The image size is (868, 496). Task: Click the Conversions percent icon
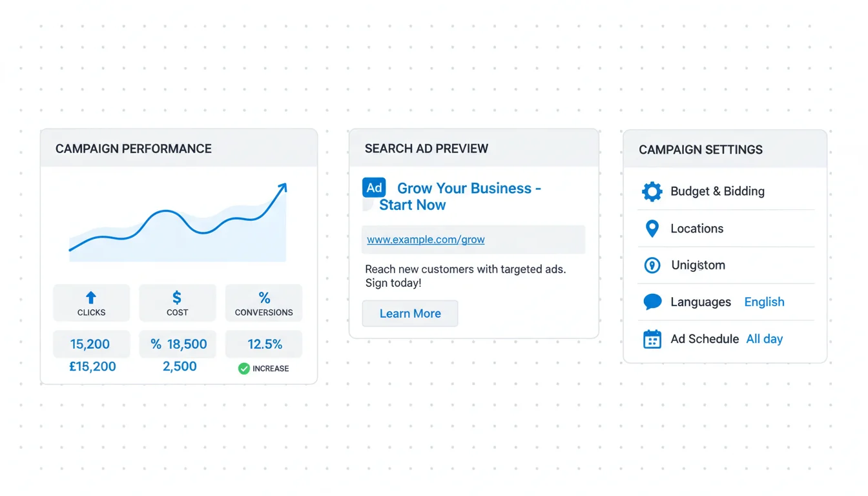pyautogui.click(x=264, y=297)
